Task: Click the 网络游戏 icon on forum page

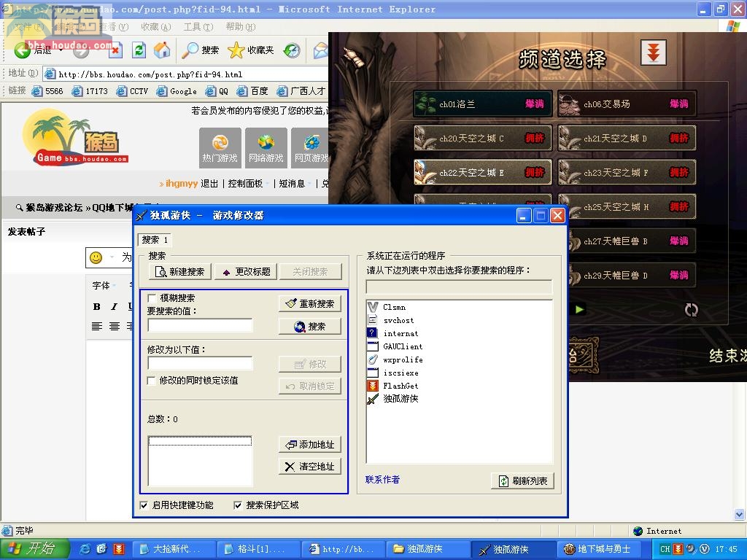Action: (266, 147)
